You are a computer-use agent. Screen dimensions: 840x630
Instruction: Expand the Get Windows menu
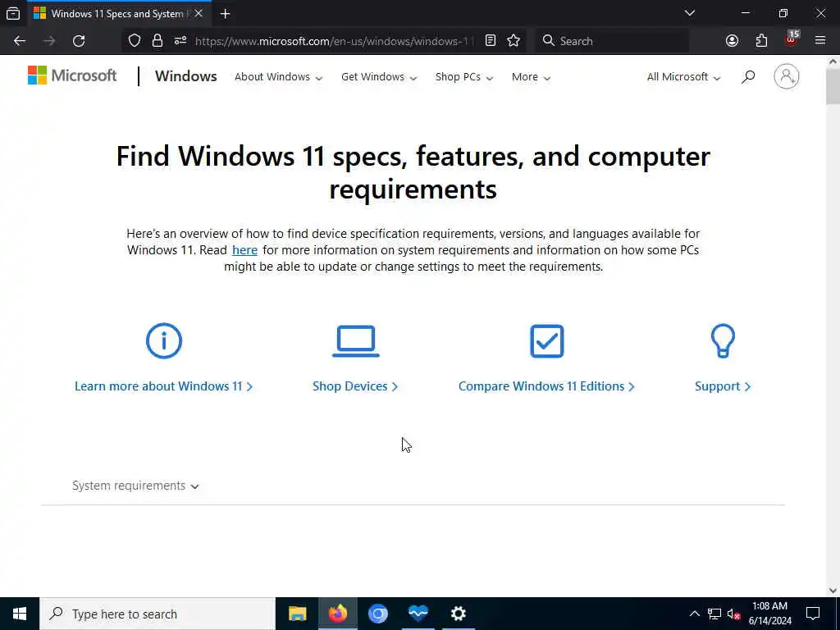click(379, 77)
